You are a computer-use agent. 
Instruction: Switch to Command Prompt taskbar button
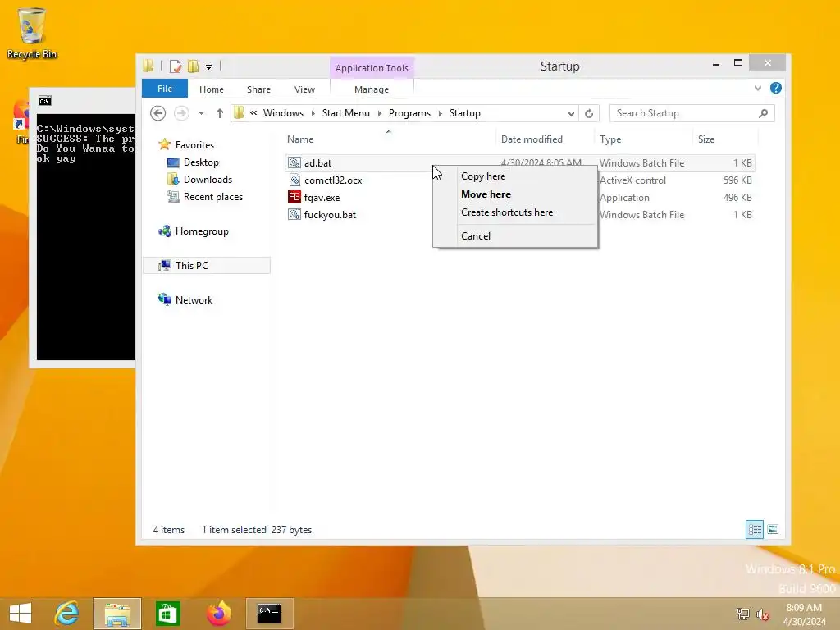269,614
